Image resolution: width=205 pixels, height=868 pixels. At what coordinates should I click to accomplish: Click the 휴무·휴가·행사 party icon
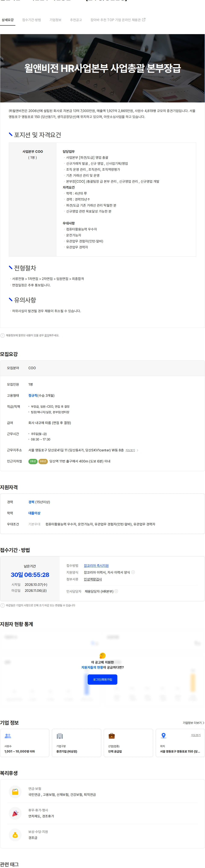coord(15,813)
